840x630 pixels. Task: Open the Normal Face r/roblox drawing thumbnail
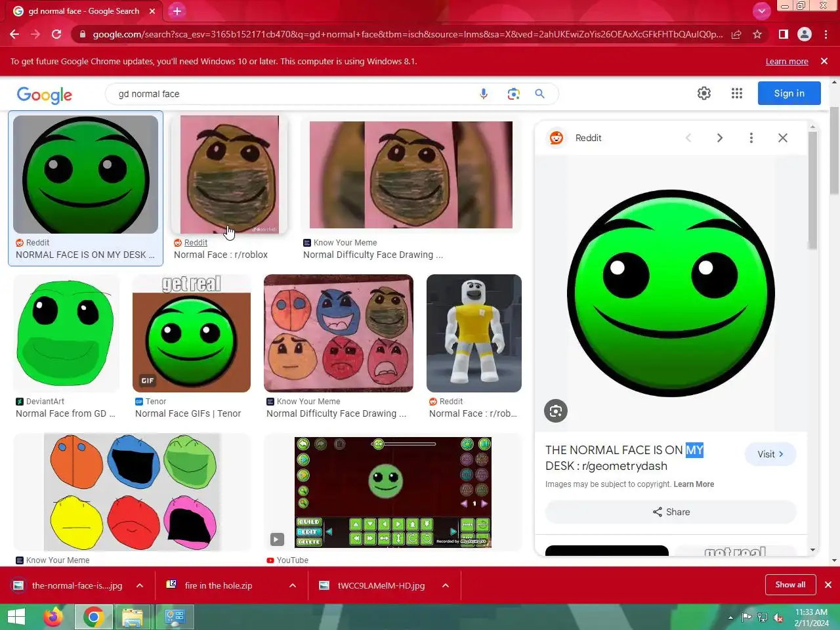tap(230, 175)
